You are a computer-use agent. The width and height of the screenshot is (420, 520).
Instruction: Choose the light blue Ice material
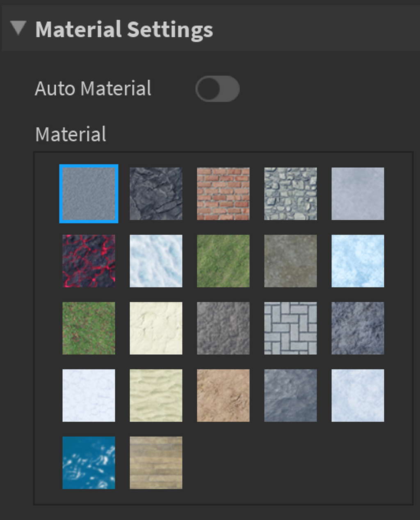pyautogui.click(x=358, y=261)
